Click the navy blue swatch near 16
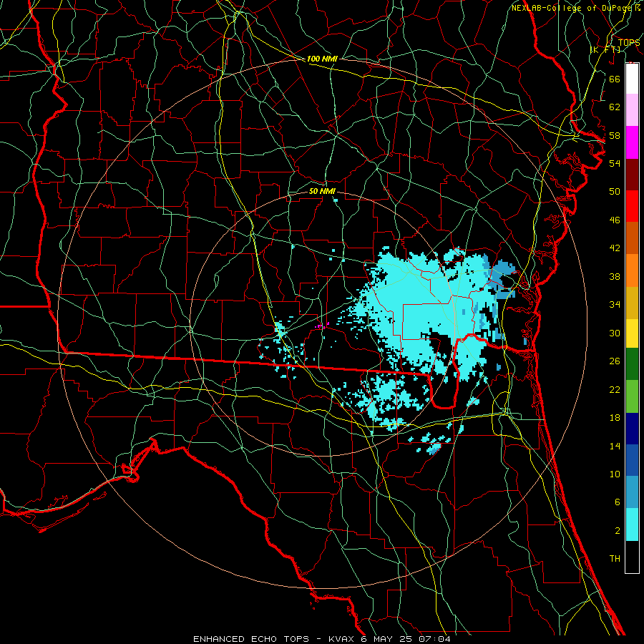This screenshot has width=644, height=644. tap(632, 429)
